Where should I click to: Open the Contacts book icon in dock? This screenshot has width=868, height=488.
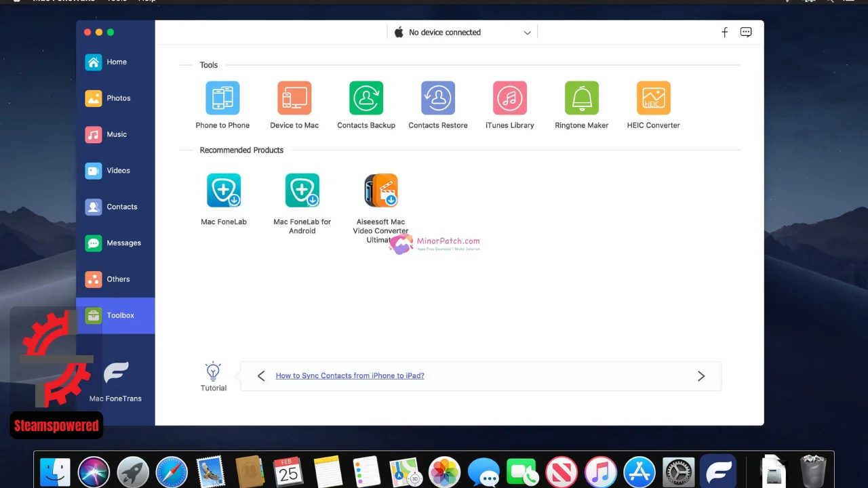click(250, 472)
